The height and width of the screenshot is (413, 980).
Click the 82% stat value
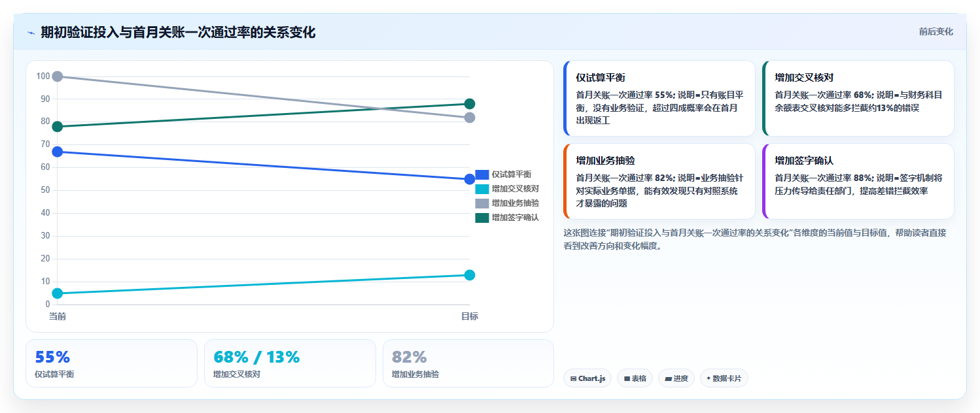(410, 357)
